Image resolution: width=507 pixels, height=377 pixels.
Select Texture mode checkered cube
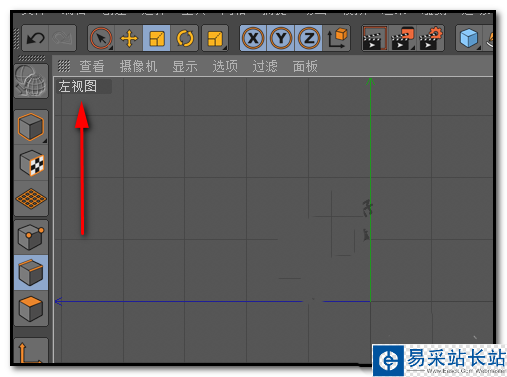31,163
